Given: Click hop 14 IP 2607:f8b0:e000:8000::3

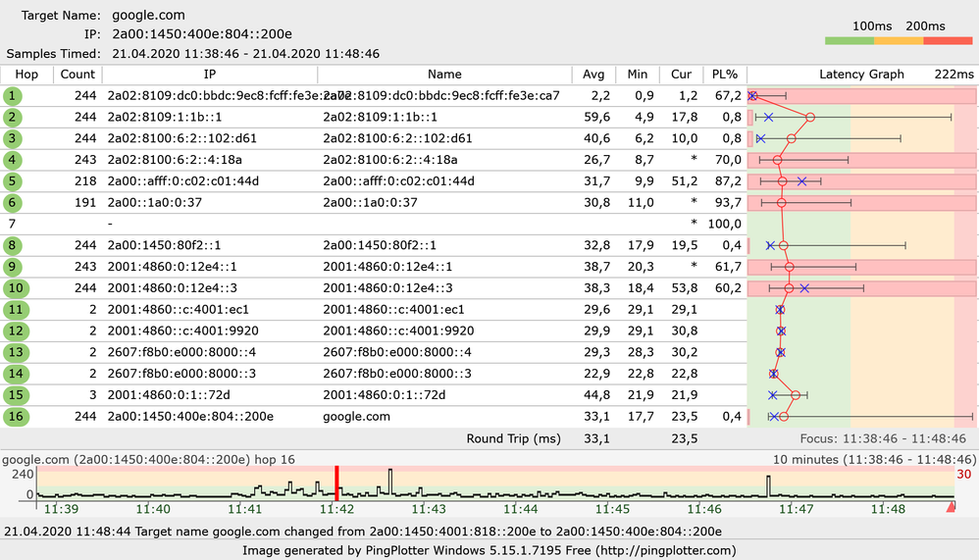Looking at the screenshot, I should 181,374.
